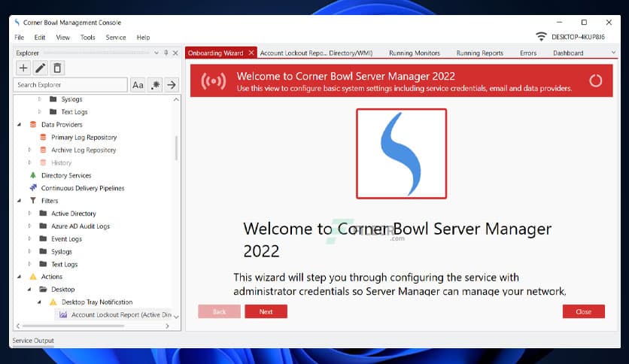The image size is (629, 364).
Task: Open the Help menu
Action: [x=143, y=38]
